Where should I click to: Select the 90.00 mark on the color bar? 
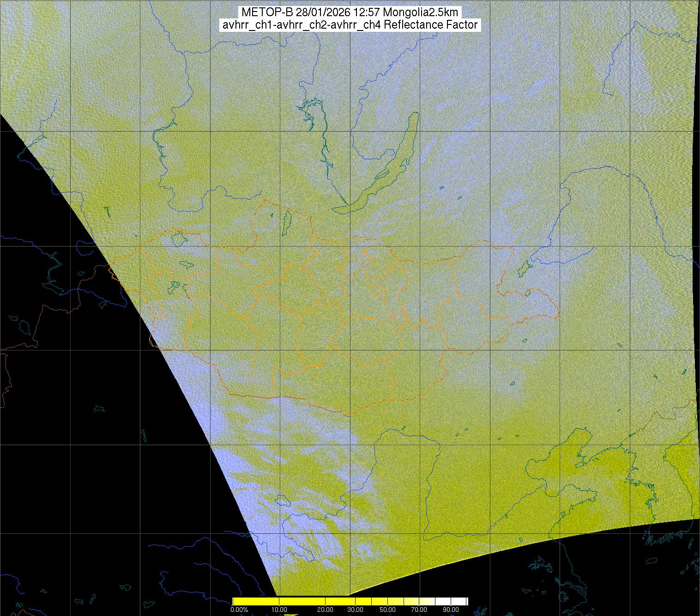[x=450, y=610]
